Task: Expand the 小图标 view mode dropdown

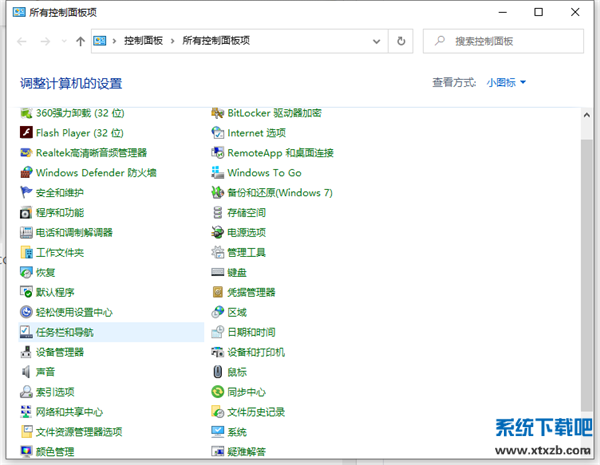Action: click(x=506, y=82)
